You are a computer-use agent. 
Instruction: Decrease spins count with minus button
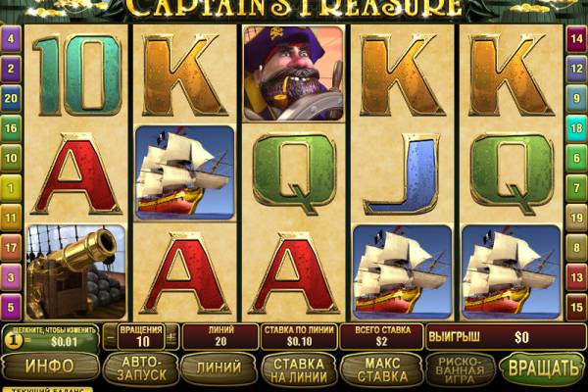coord(110,337)
